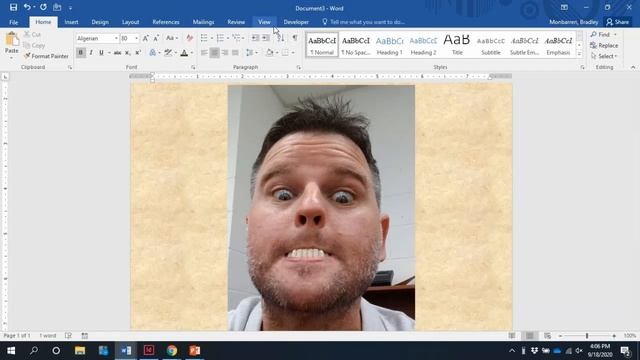Click the inserted photo in the document

click(321, 207)
